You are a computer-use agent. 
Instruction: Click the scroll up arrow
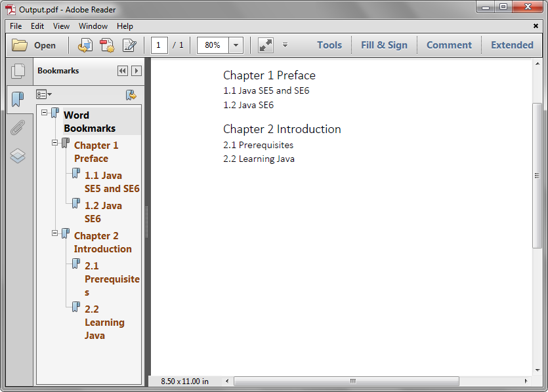coord(537,64)
